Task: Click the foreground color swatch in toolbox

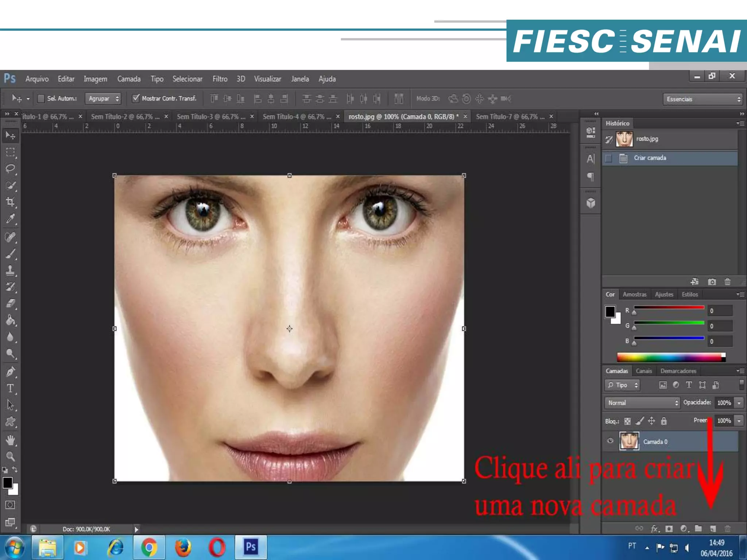Action: coord(8,482)
